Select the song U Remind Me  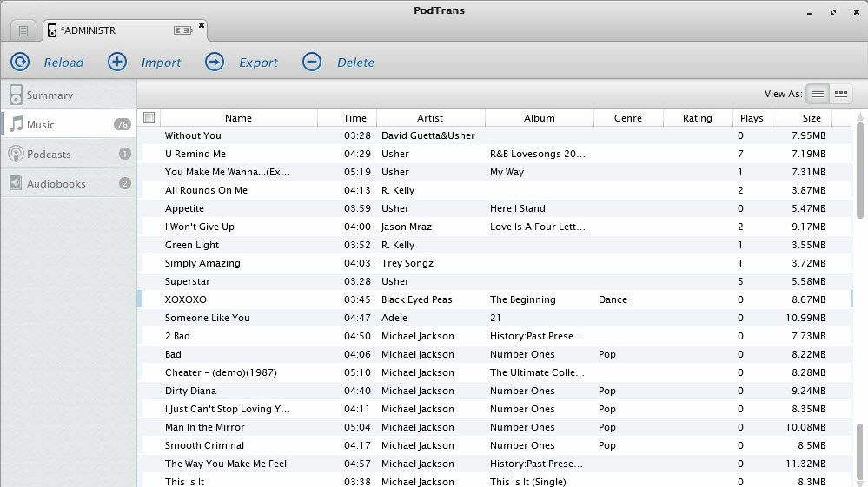point(195,154)
